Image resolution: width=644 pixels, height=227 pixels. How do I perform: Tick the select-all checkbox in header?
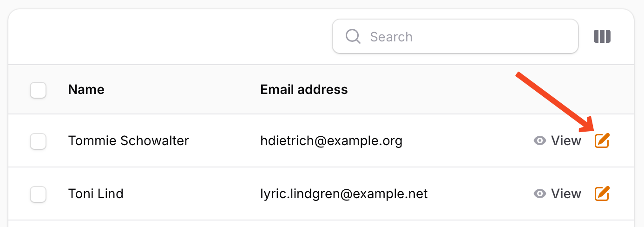(38, 90)
